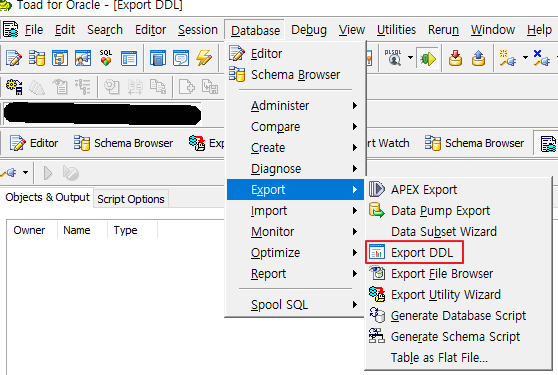
Task: Switch to the right Schema Browser window tab
Action: point(474,143)
